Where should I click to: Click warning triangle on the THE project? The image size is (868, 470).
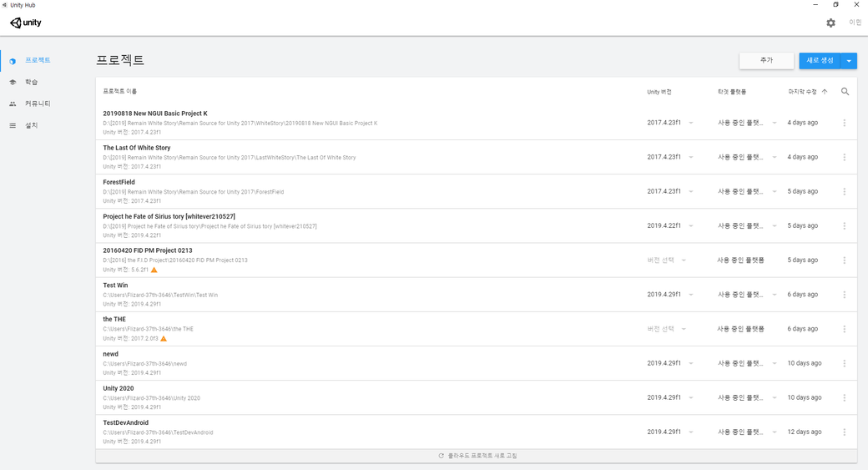coord(164,339)
